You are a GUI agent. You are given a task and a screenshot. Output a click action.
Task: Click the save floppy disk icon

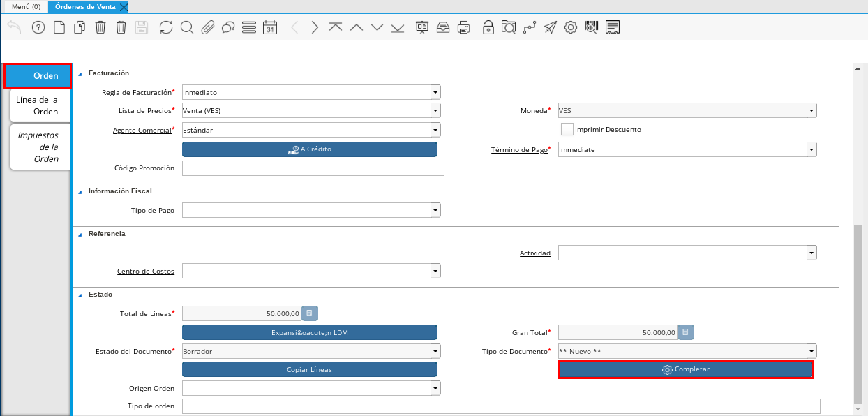(x=142, y=27)
